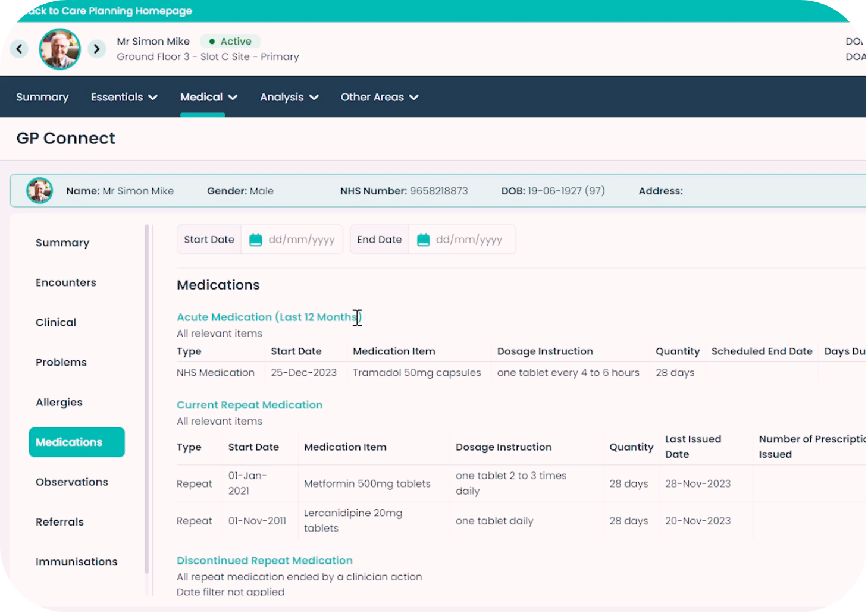Expand the Essentials dropdown menu
The image size is (868, 613).
click(x=124, y=96)
